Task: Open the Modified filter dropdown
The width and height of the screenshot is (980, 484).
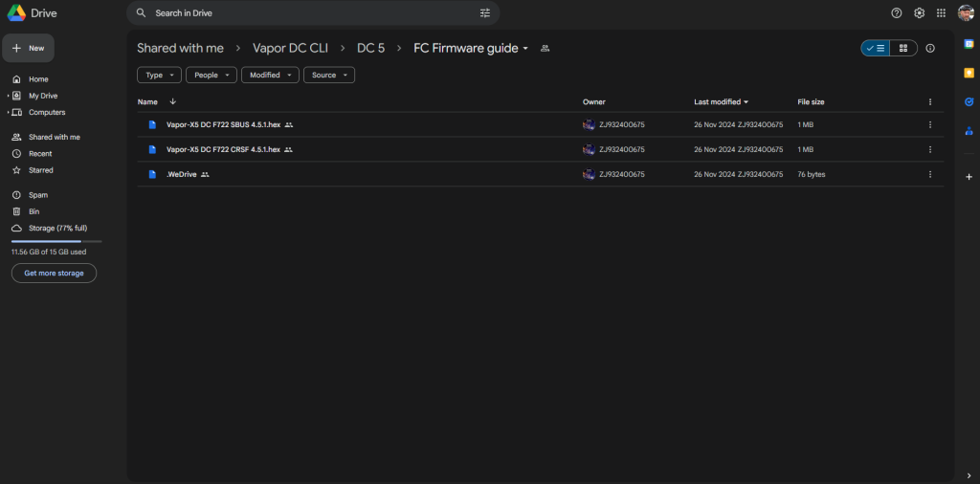Action: tap(270, 75)
